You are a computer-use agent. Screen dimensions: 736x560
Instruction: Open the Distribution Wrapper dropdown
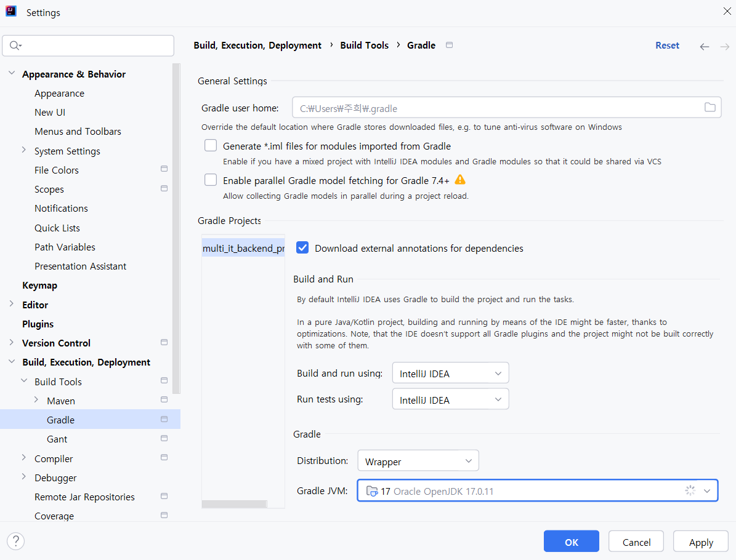[x=418, y=461]
